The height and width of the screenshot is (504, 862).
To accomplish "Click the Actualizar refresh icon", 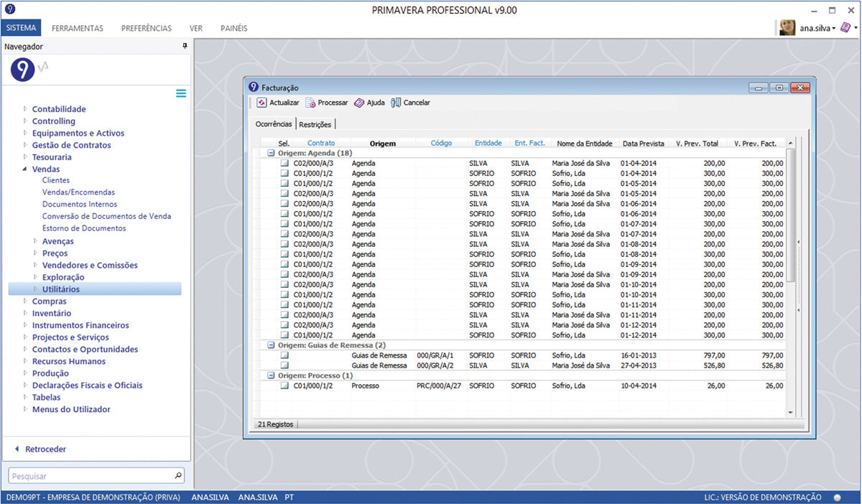I will 261,103.
